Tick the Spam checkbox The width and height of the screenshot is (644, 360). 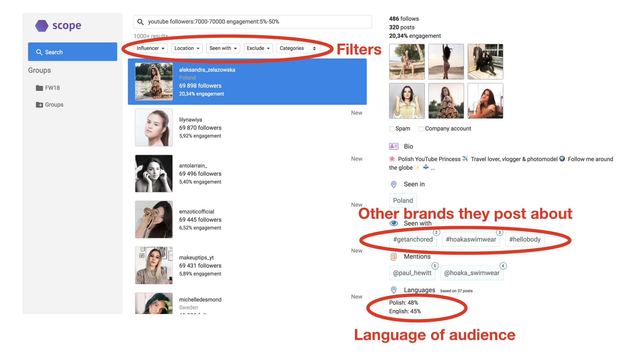coord(392,129)
